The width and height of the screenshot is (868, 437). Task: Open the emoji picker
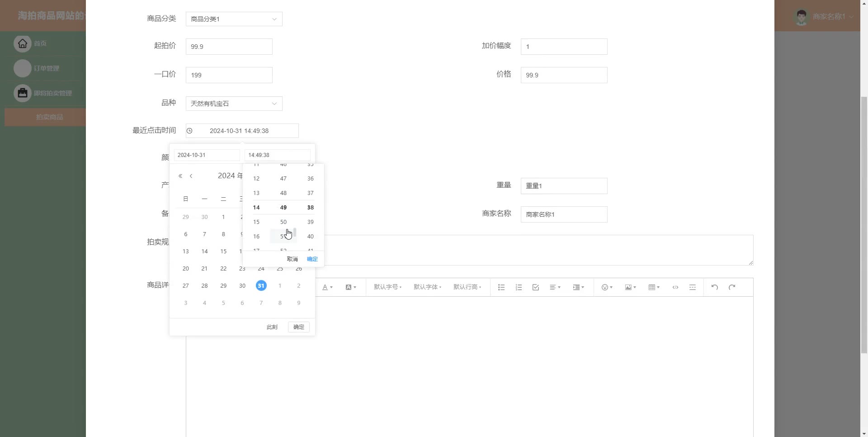click(607, 287)
